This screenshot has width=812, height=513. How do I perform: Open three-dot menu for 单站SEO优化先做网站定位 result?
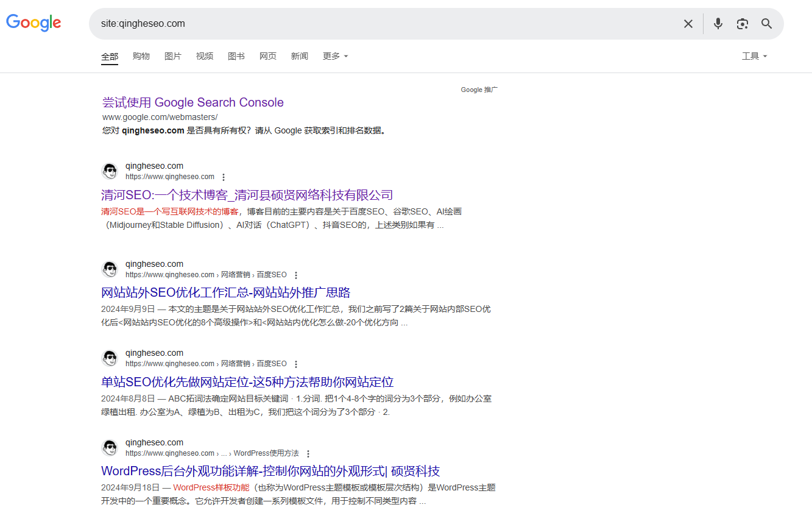tap(296, 364)
